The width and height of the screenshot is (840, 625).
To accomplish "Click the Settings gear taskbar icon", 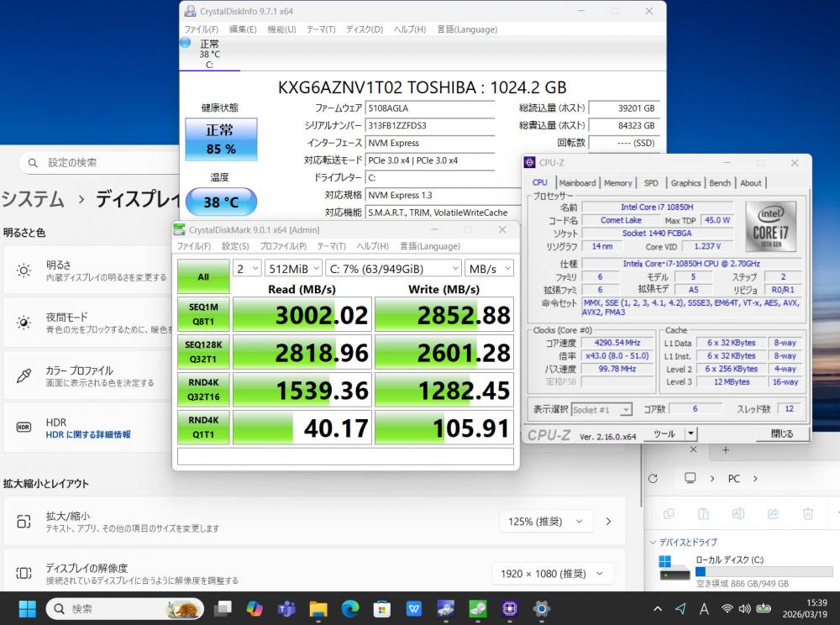I will click(x=542, y=608).
